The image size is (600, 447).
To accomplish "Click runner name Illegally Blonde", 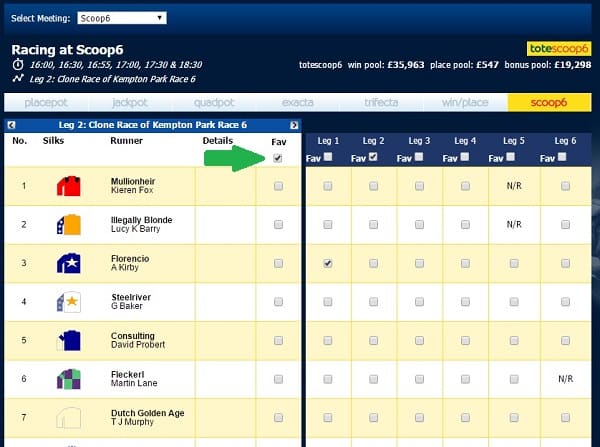I will point(142,220).
